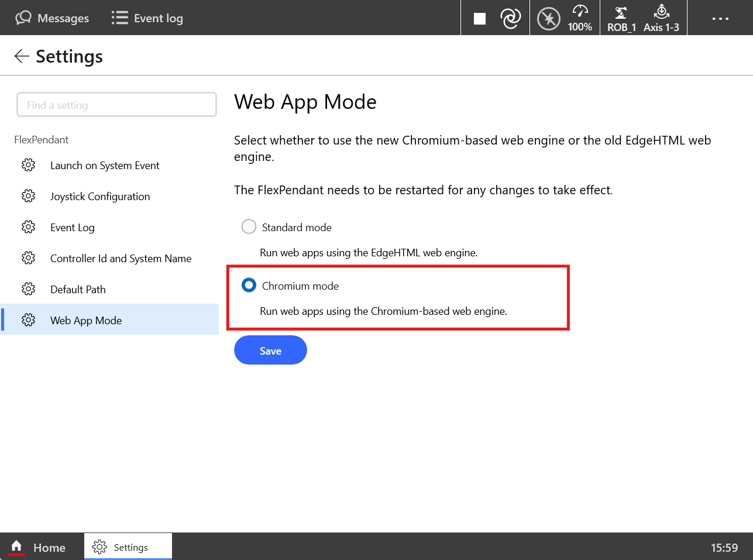The height and width of the screenshot is (560, 753).
Task: Click the motors state status icon
Action: 549,19
